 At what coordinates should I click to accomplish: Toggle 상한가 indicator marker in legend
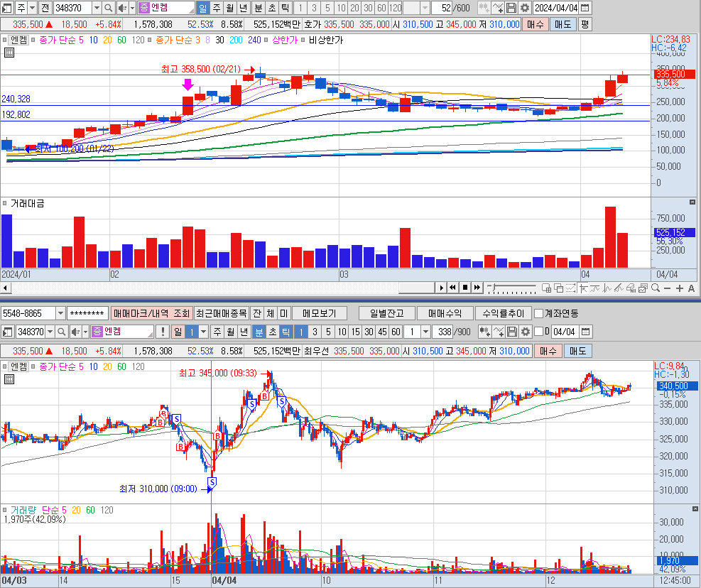click(266, 40)
